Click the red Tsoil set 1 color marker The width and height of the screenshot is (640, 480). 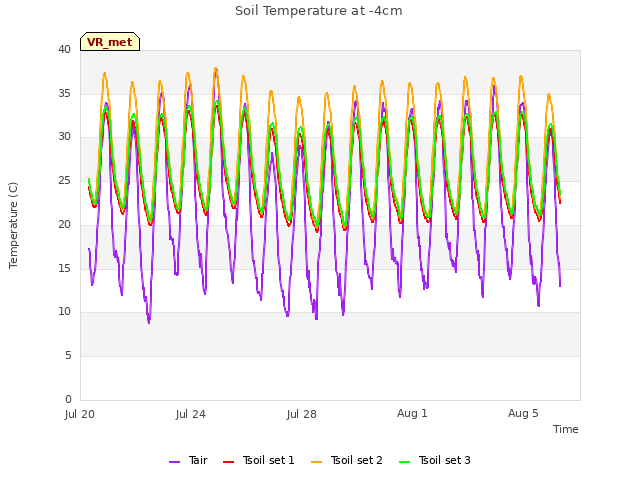[228, 462]
